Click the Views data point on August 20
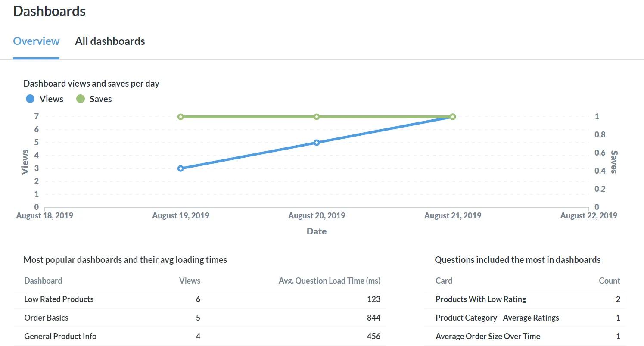This screenshot has height=346, width=644. 317,143
